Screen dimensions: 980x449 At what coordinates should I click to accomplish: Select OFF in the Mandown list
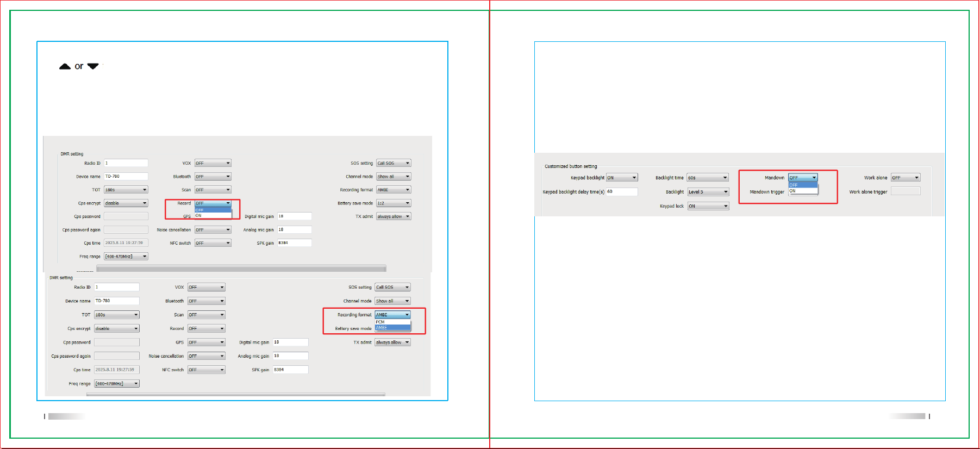803,185
